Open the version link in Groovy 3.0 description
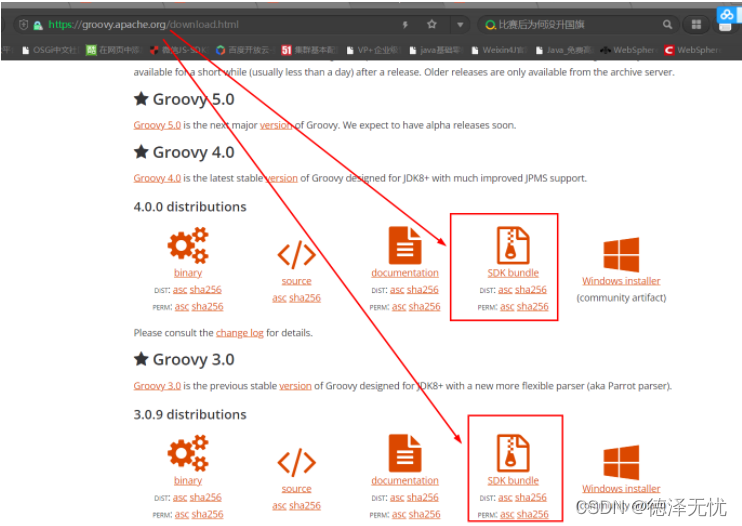This screenshot has height=526, width=742. [295, 386]
